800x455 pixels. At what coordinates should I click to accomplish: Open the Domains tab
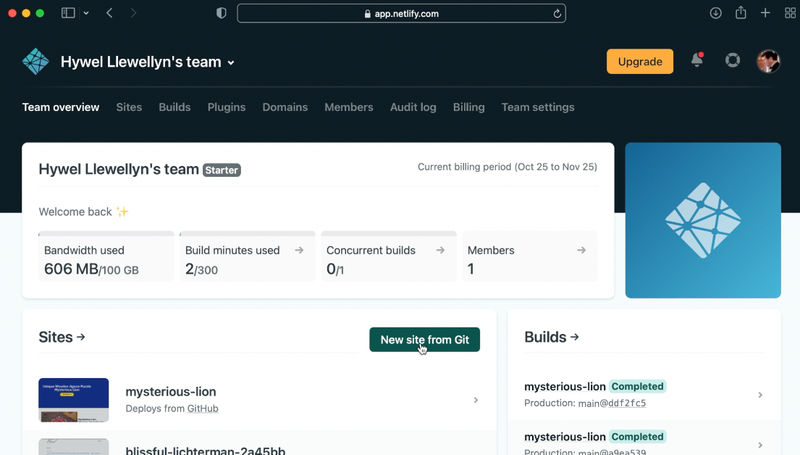[x=285, y=107]
